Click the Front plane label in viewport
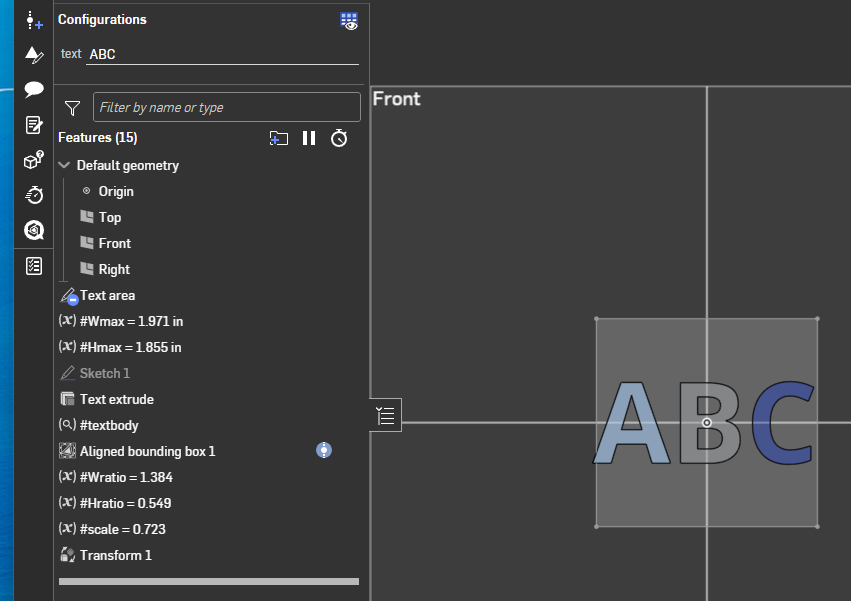Screen dimensions: 851x601 point(396,99)
